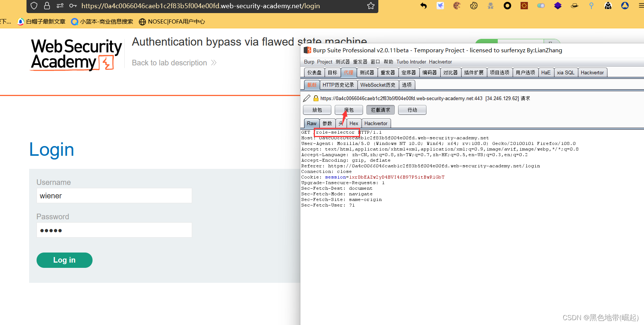Click the Username input field
644x325 pixels.
tap(114, 196)
